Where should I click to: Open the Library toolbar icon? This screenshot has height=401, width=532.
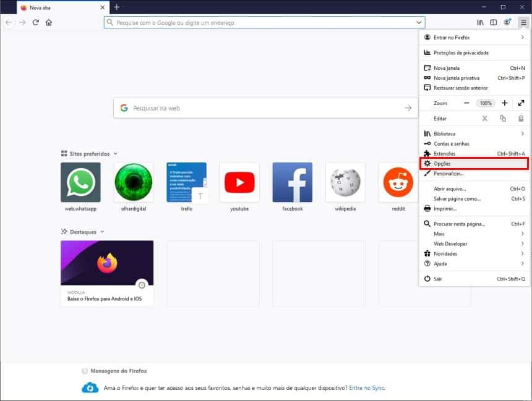(480, 22)
